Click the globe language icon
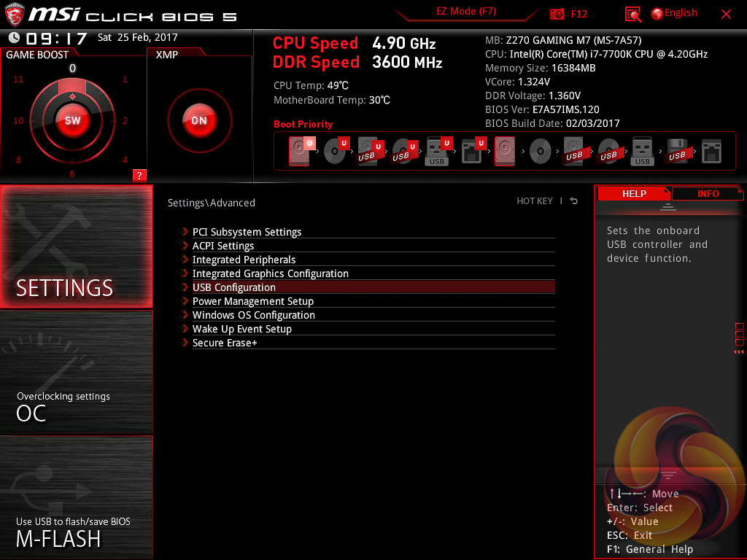Image resolution: width=747 pixels, height=560 pixels. point(657,14)
